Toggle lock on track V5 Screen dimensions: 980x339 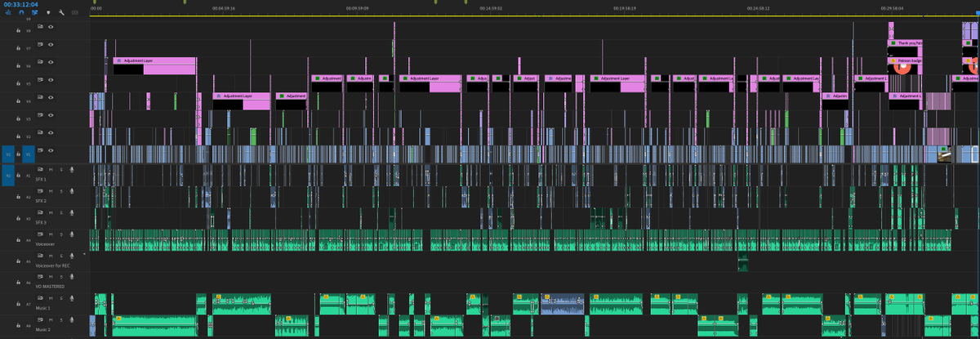point(18,83)
